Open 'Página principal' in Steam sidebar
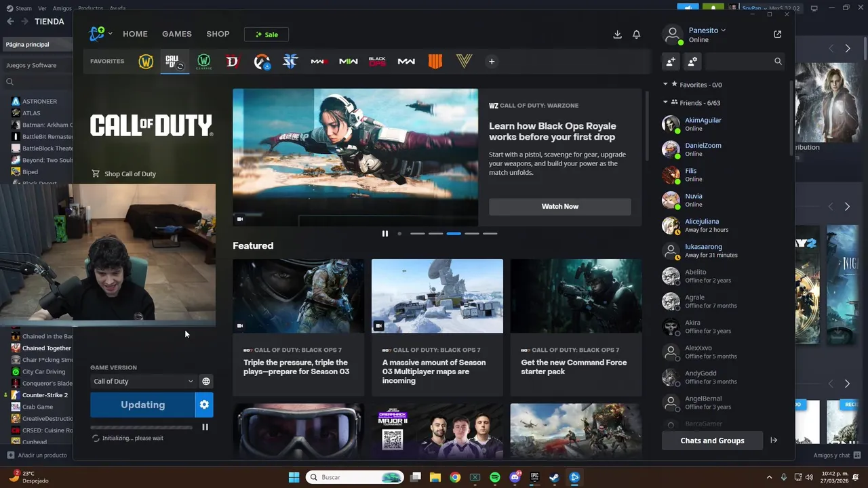868x488 pixels. pyautogui.click(x=37, y=45)
